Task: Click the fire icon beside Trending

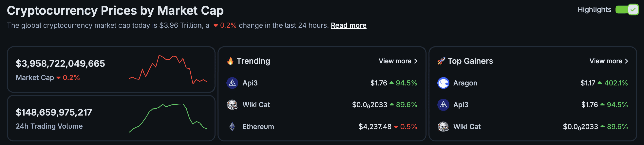Action: [230, 61]
